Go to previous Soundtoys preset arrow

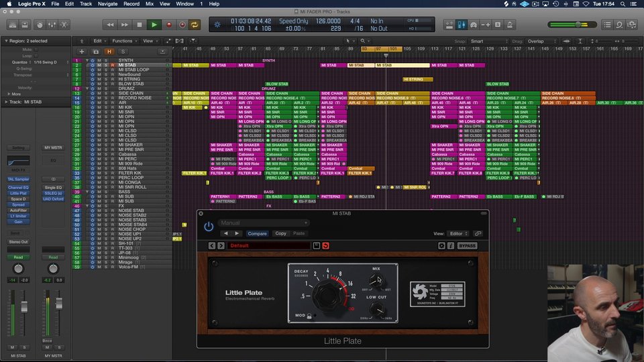(x=212, y=246)
